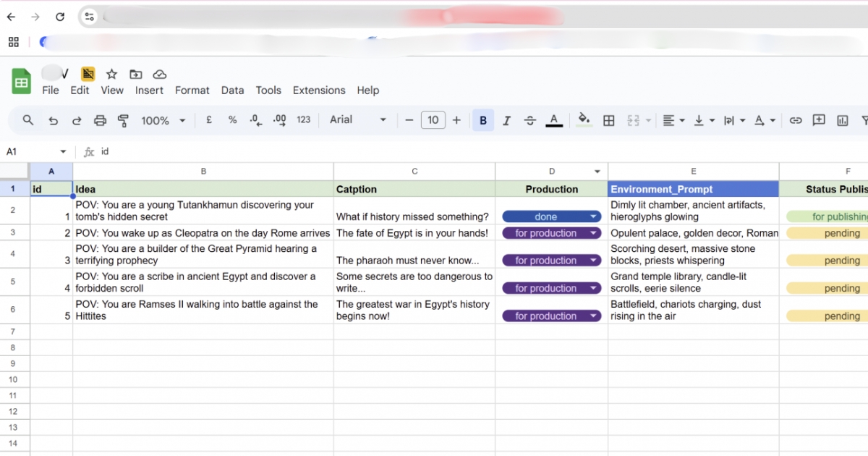Click the browser reload button
This screenshot has width=868, height=456.
[x=60, y=16]
